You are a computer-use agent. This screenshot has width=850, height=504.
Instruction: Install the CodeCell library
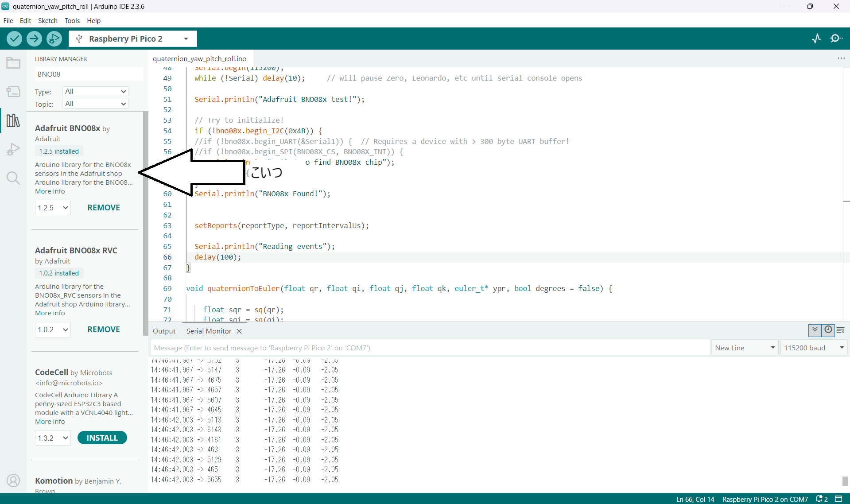[x=102, y=438]
